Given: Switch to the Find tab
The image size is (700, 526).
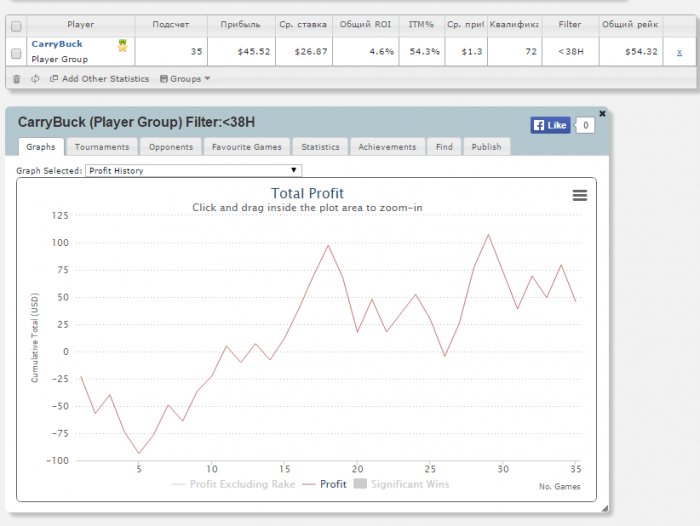Looking at the screenshot, I should pos(444,147).
